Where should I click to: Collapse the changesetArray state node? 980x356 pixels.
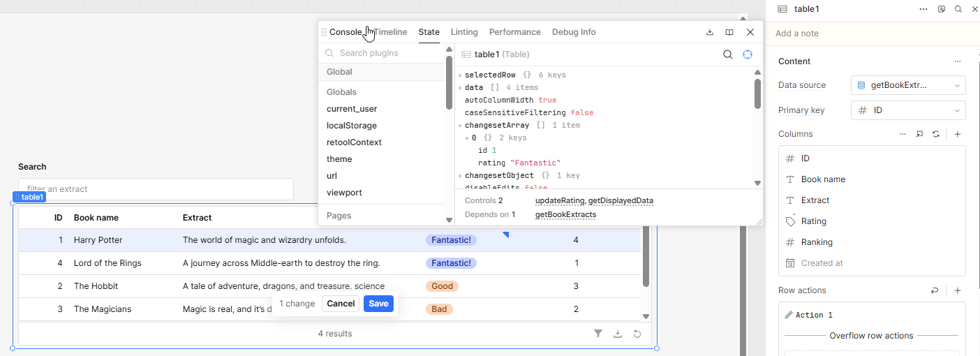[461, 126]
